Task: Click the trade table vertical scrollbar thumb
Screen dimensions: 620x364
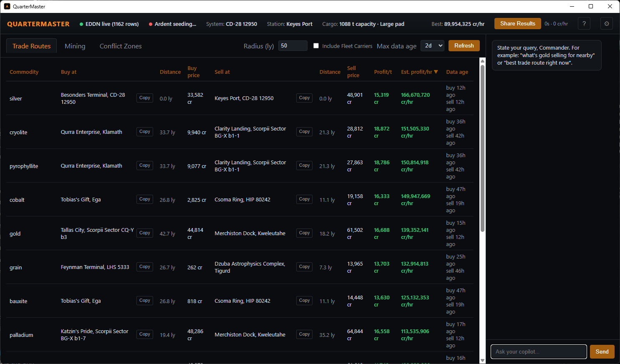Action: (482, 148)
